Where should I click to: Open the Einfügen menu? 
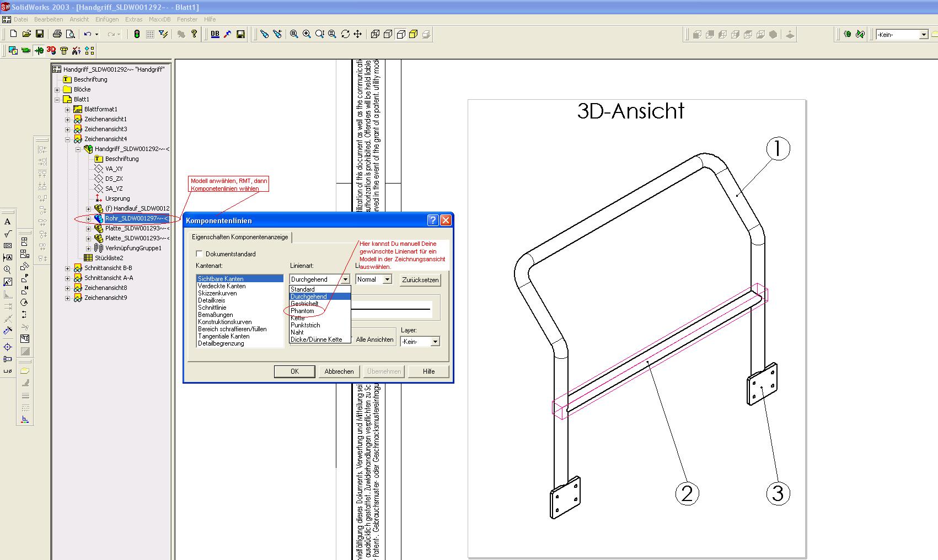click(x=107, y=19)
